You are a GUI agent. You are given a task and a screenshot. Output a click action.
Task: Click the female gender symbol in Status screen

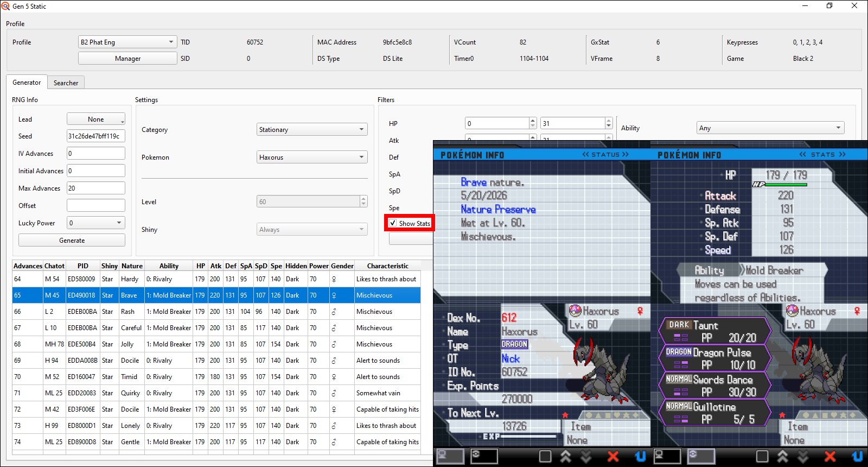click(x=640, y=311)
